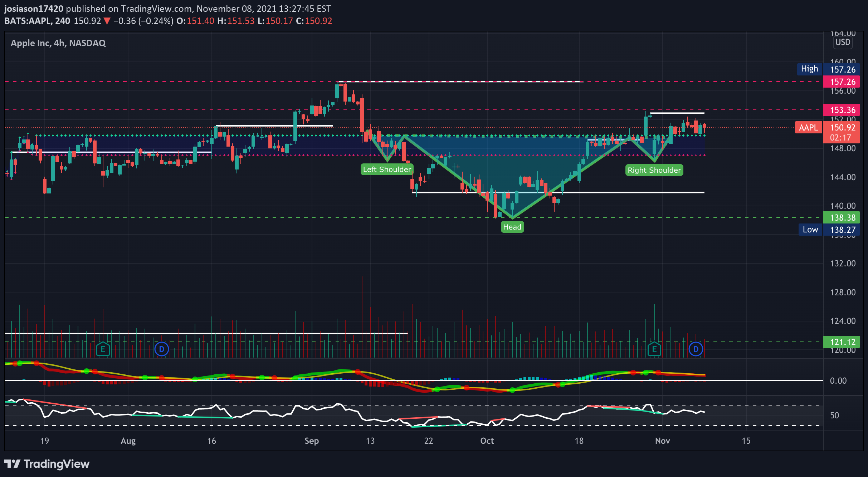This screenshot has width=868, height=477.
Task: Click the 121.12 green price tag
Action: point(841,342)
